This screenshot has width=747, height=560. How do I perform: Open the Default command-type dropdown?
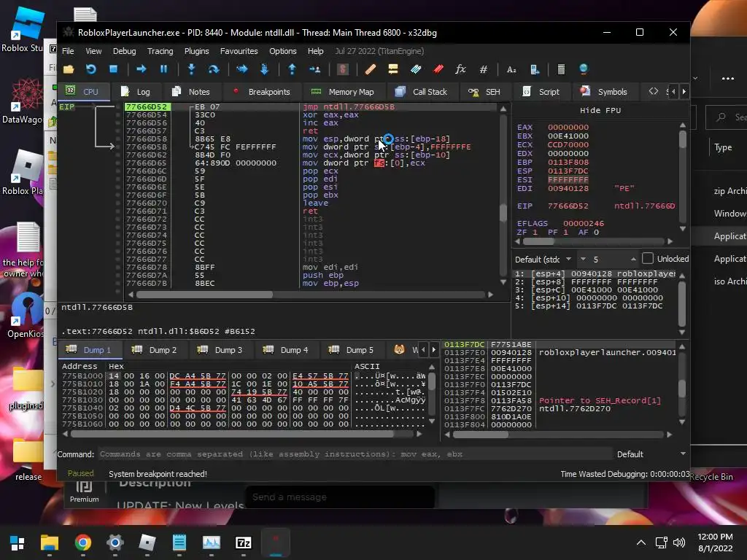pos(651,454)
